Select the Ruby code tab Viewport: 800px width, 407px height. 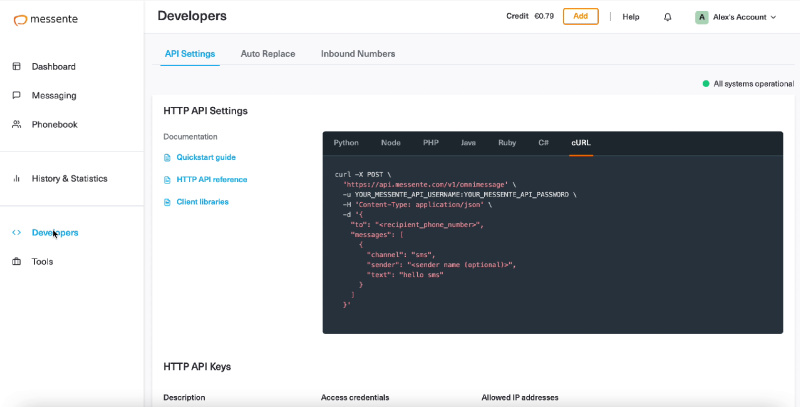coord(507,143)
